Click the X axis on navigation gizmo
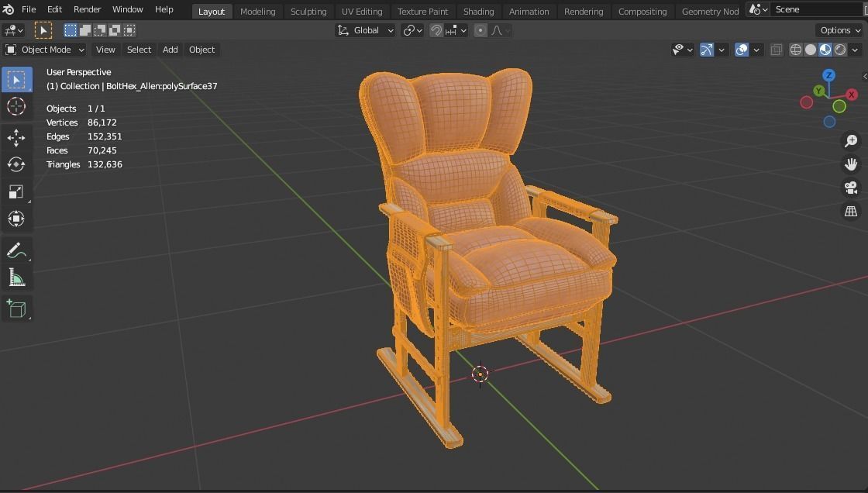This screenshot has width=868, height=493. point(852,95)
